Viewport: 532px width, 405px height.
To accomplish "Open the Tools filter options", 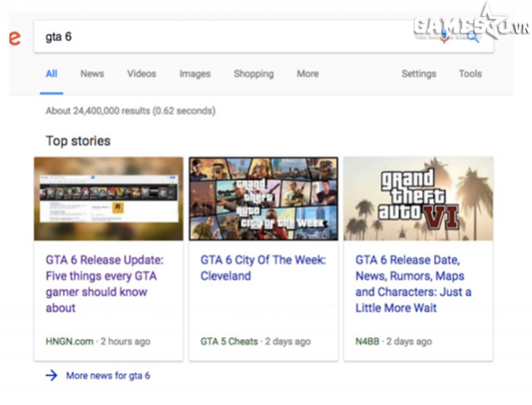I will (x=469, y=74).
